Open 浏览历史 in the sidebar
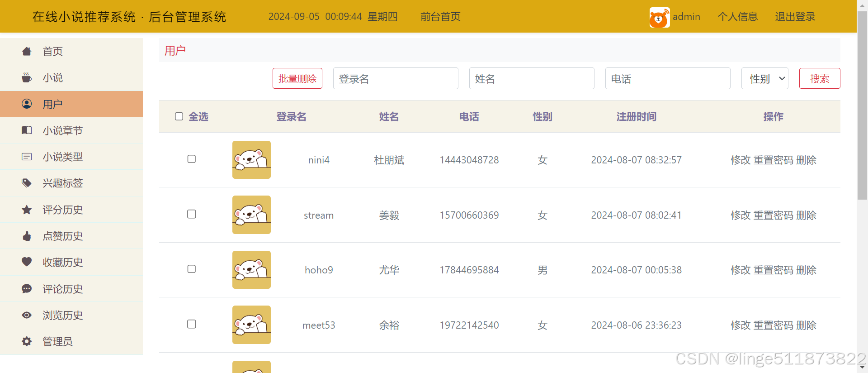Screen dimensions: 868x373 71,315
